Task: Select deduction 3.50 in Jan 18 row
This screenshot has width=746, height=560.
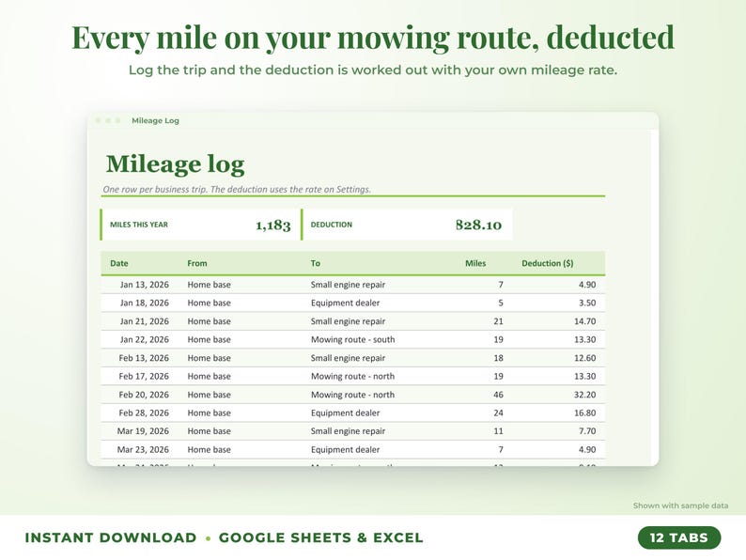Action: [587, 303]
